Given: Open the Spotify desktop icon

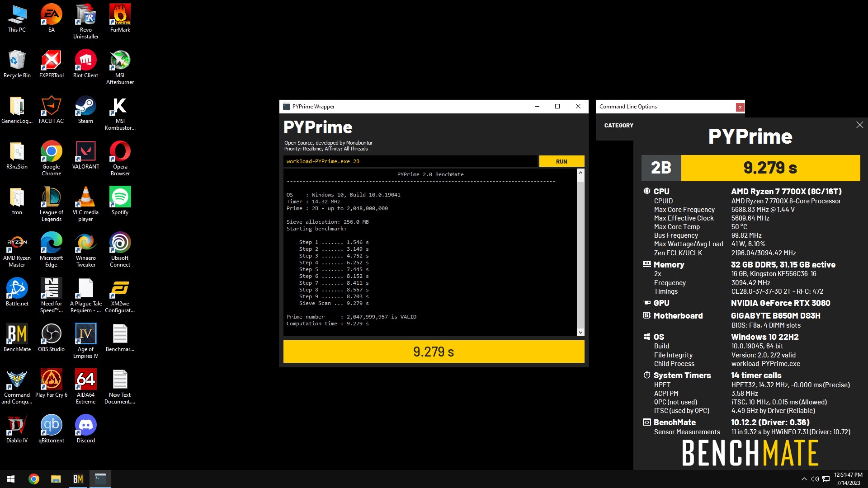Looking at the screenshot, I should [120, 201].
